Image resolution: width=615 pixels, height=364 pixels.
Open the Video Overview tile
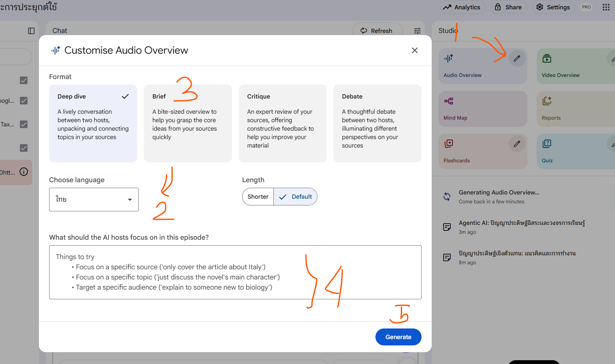click(571, 66)
